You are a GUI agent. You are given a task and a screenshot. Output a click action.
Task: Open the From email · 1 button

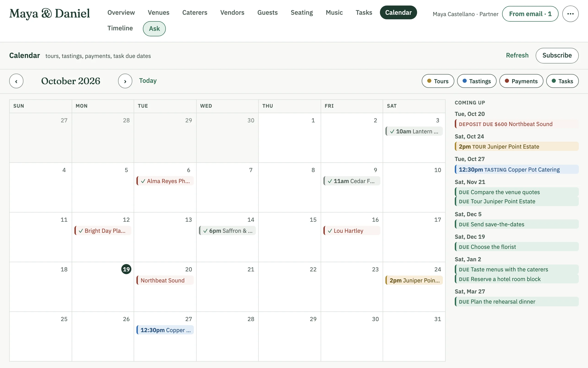click(530, 14)
